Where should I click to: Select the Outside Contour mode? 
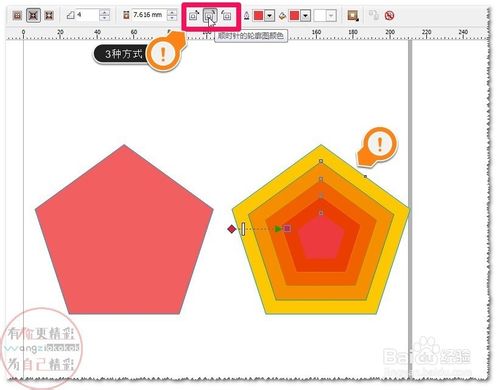49,15
